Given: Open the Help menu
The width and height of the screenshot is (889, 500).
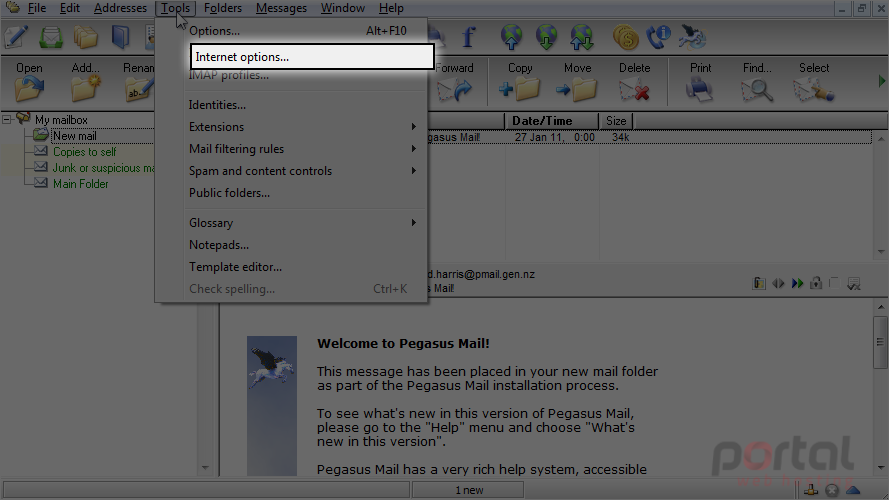Looking at the screenshot, I should click(391, 8).
